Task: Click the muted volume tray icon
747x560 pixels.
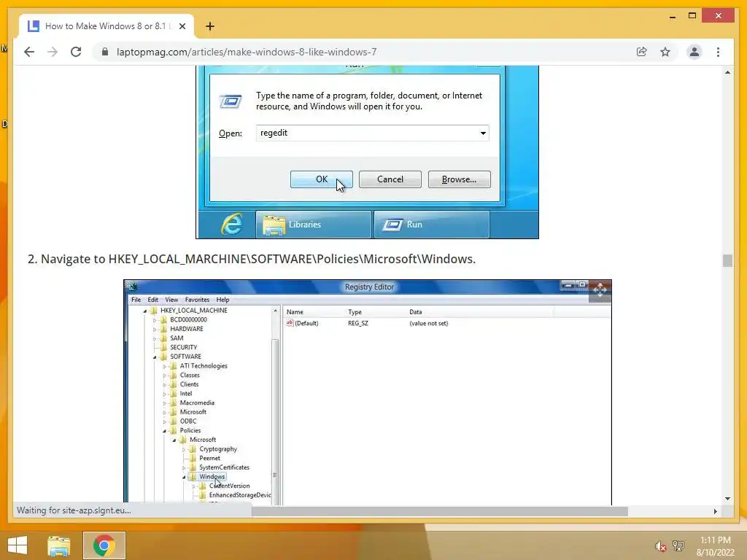Action: coord(660,546)
